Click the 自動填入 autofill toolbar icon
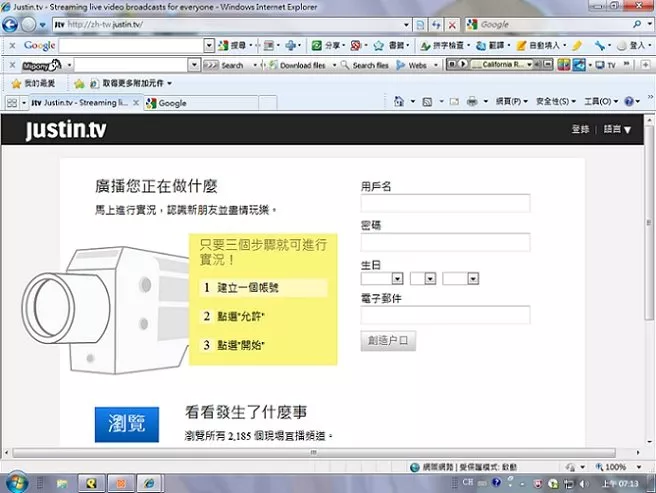656x493 pixels. [x=521, y=45]
